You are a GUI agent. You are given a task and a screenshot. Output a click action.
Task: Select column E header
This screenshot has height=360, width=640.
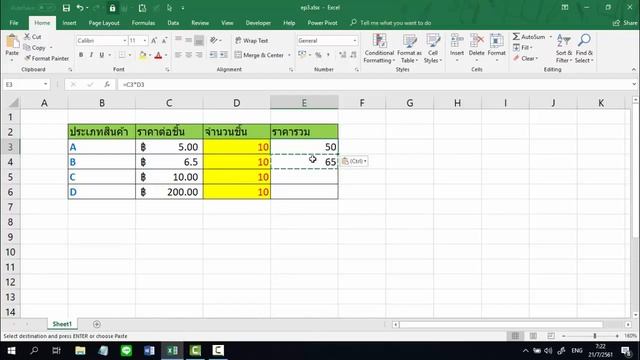tap(304, 103)
